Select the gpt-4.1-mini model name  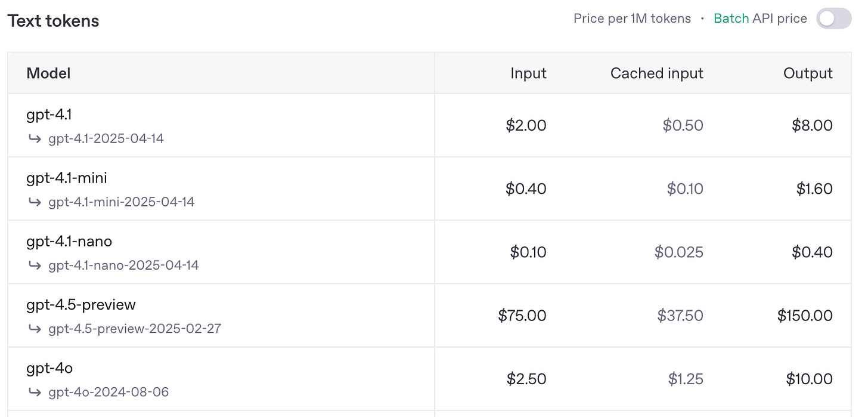67,178
